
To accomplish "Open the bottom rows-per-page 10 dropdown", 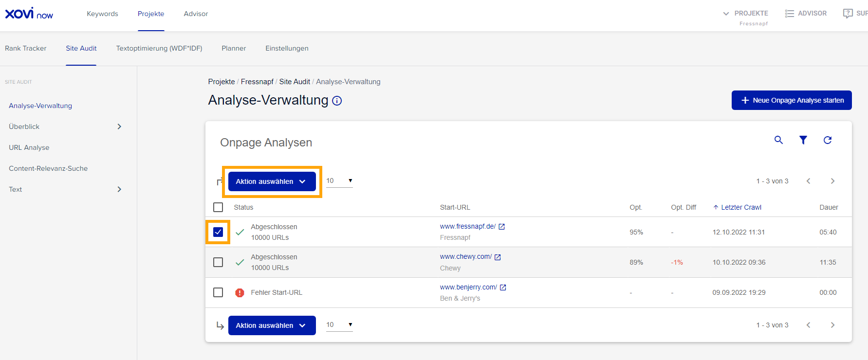I will [x=339, y=325].
